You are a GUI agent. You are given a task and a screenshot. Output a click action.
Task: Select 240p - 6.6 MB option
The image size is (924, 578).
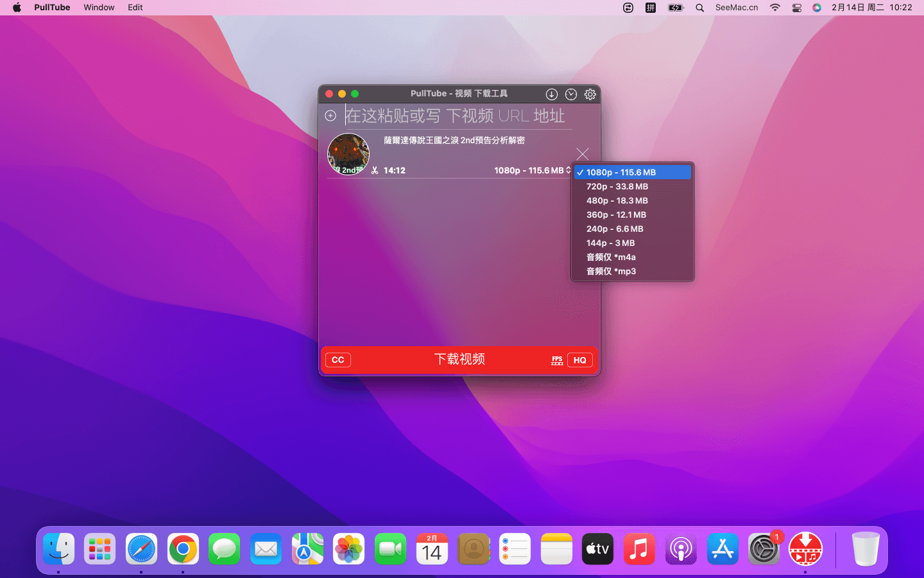(x=633, y=229)
